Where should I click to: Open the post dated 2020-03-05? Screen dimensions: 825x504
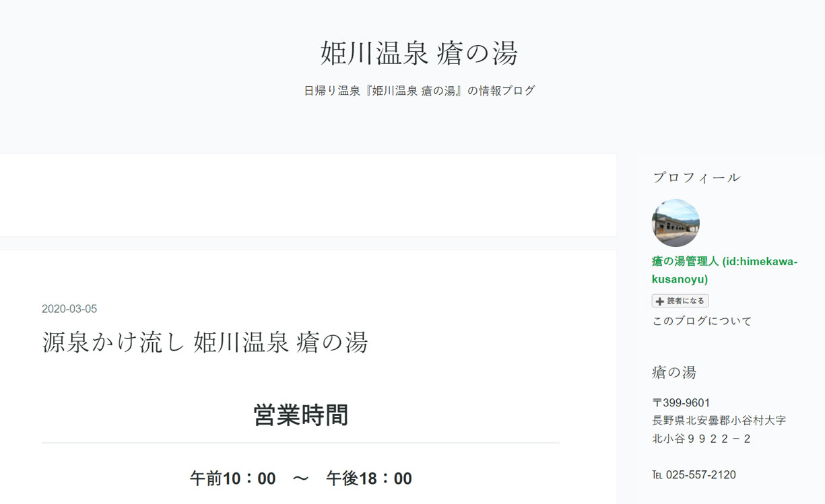click(69, 309)
